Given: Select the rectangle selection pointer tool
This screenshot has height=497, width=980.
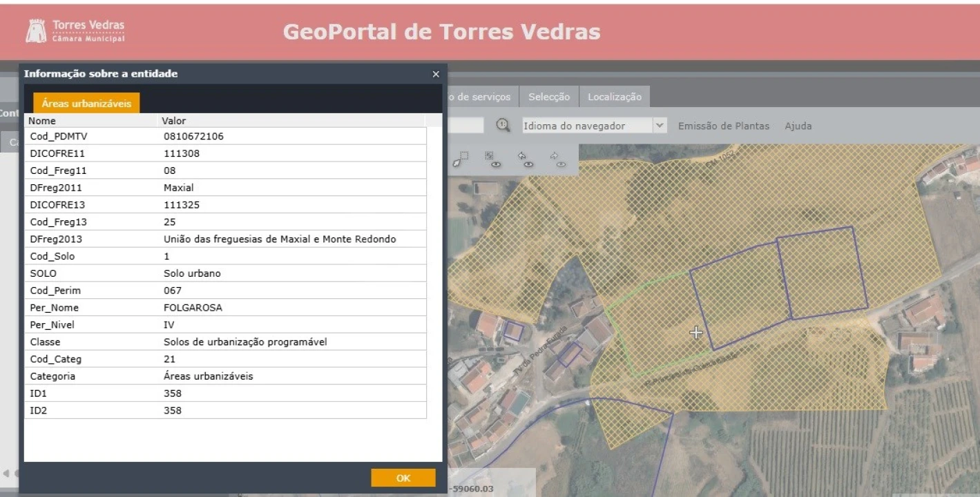Looking at the screenshot, I should point(461,159).
